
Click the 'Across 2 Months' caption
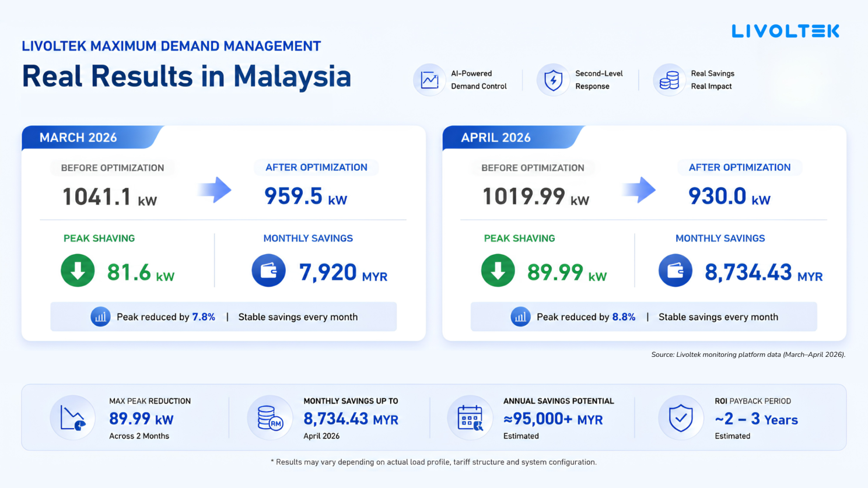click(139, 436)
